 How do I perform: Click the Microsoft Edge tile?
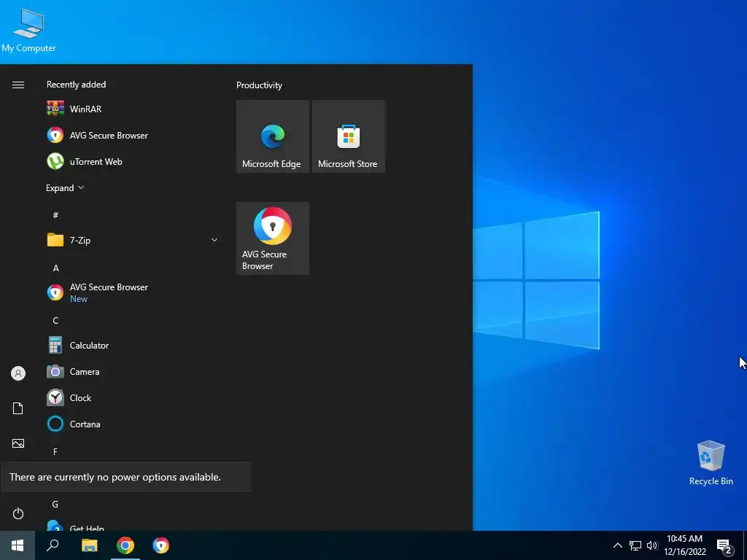[x=273, y=136]
